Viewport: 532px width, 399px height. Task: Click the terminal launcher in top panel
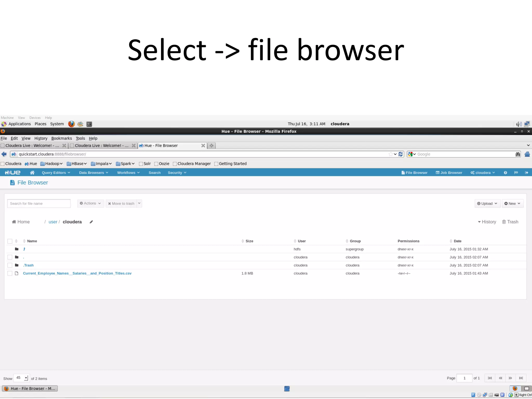click(89, 124)
